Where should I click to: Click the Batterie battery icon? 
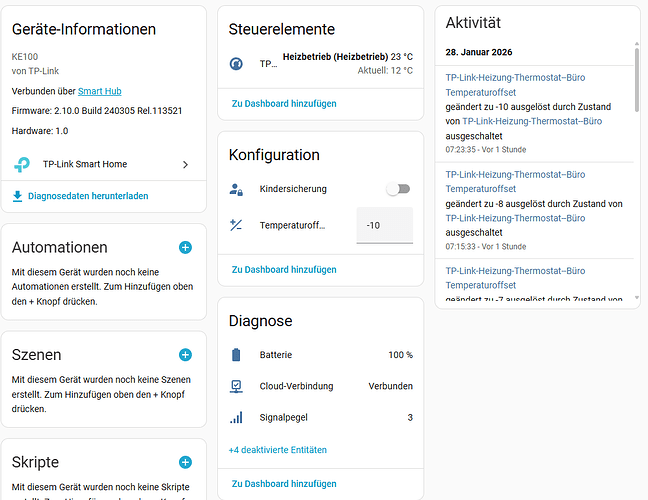point(236,355)
